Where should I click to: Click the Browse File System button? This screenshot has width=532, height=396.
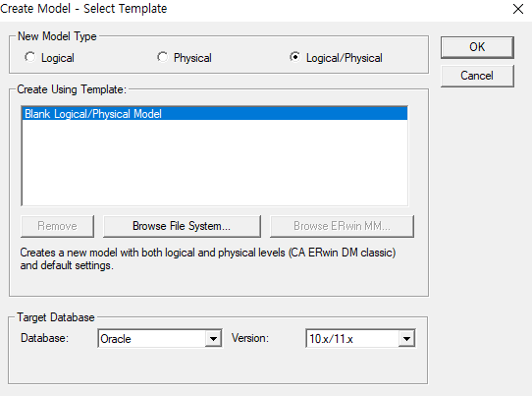(182, 226)
